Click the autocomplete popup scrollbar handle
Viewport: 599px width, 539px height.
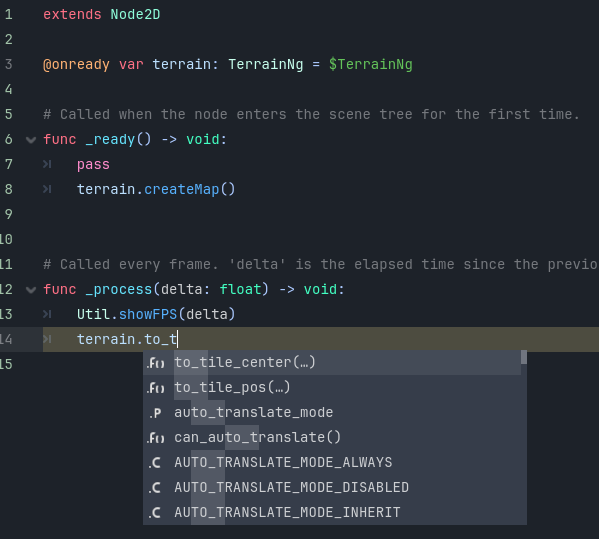coord(524,358)
